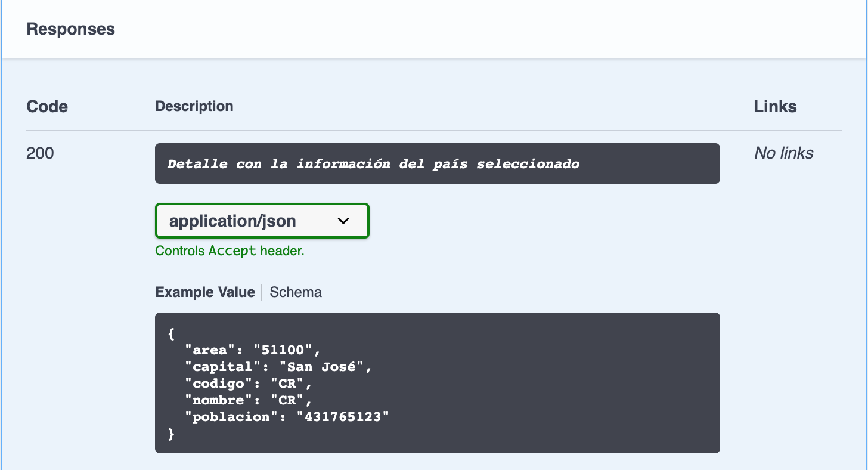Click the chevron arrow in the media type selector
This screenshot has width=868, height=470.
click(x=343, y=221)
